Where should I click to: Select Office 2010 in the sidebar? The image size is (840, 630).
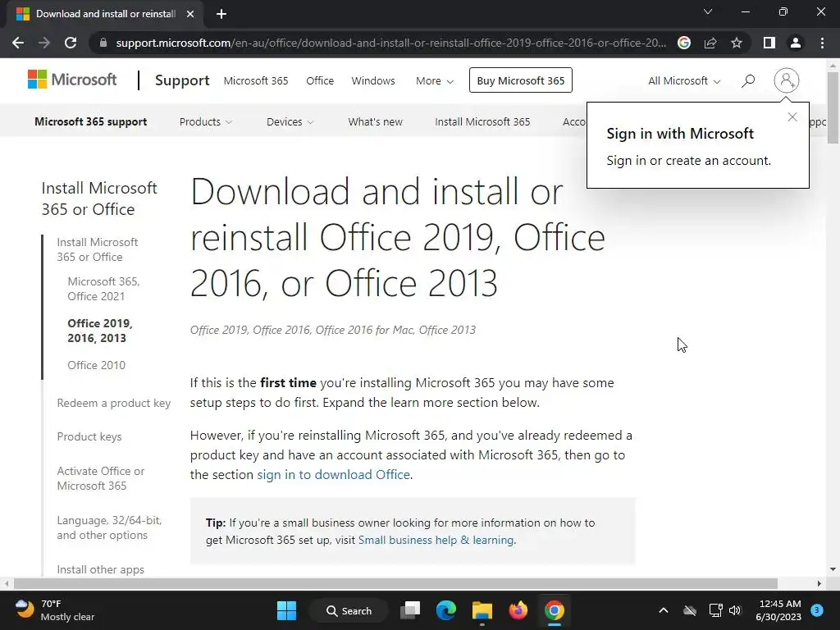click(97, 365)
